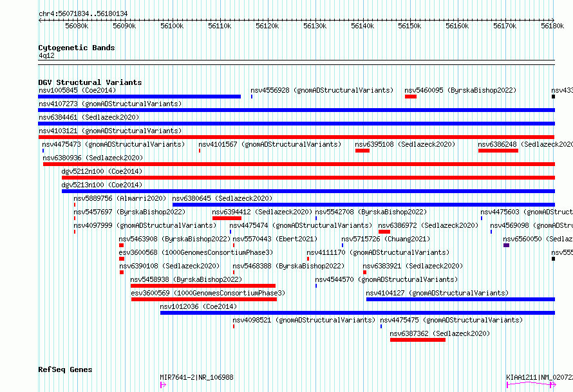This screenshot has width=573, height=392.
Task: Open nsv5457697 (ByrskaBishop2022) label
Action: pos(129,212)
